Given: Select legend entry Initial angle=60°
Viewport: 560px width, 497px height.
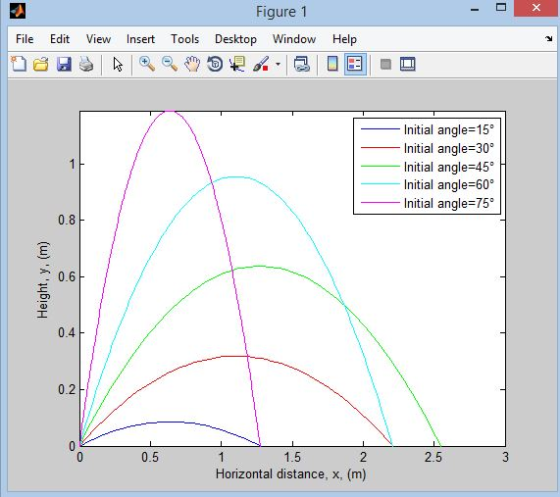Looking at the screenshot, I should (x=449, y=185).
